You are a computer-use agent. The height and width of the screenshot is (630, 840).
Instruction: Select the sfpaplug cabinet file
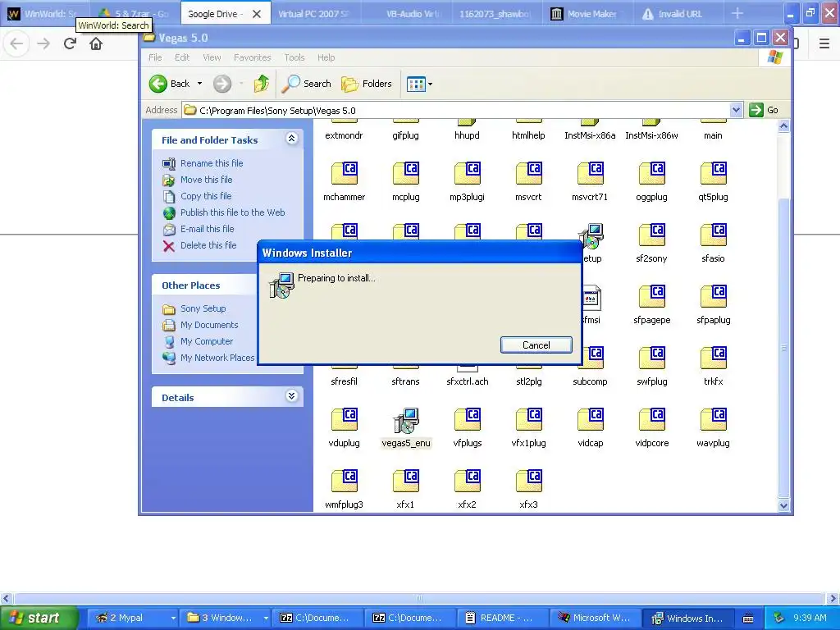coord(713,305)
